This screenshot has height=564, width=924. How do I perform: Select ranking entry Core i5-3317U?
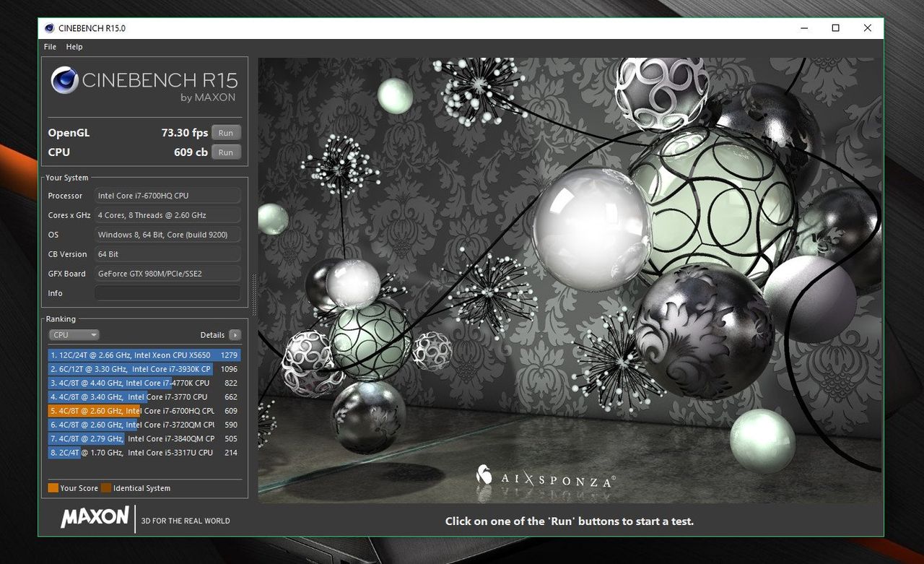pos(144,453)
